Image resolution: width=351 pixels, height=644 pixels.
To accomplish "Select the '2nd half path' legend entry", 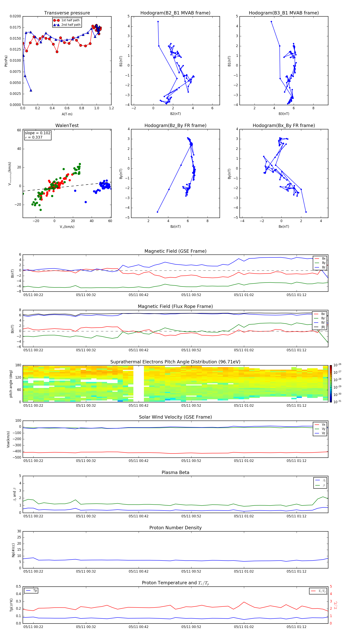I will (x=67, y=25).
